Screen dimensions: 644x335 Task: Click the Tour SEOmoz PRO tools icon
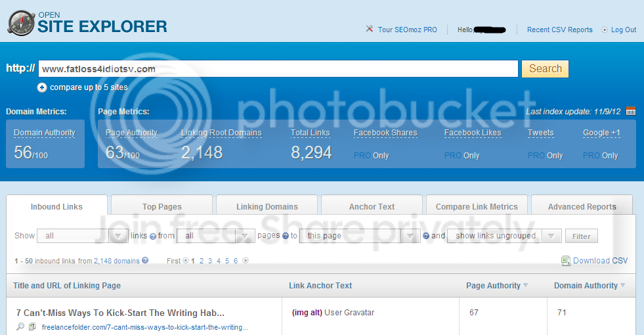click(x=370, y=29)
